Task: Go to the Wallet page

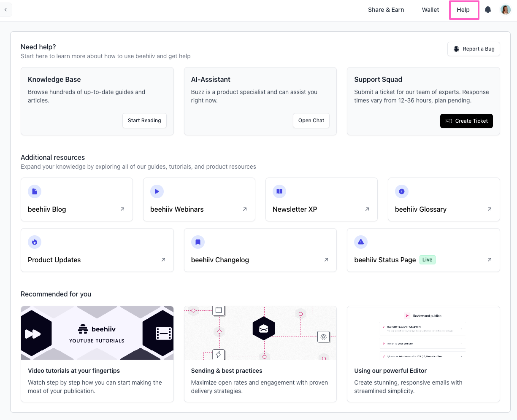Action: click(430, 10)
